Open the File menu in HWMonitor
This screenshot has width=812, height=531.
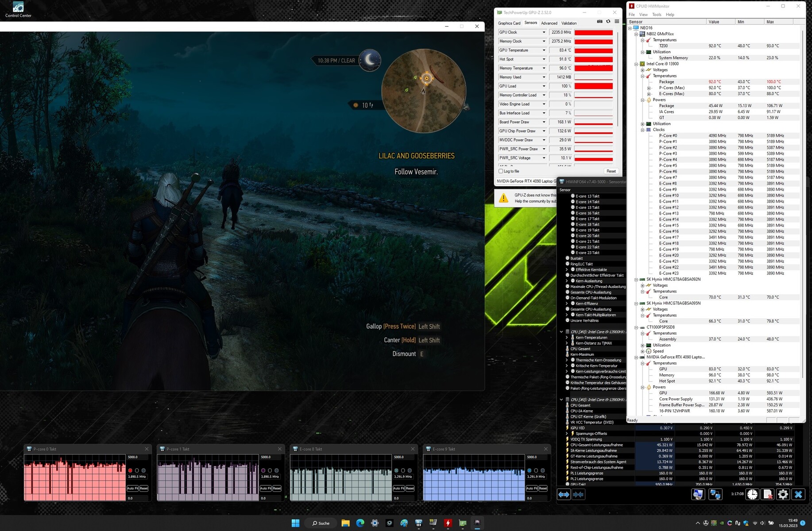(632, 15)
